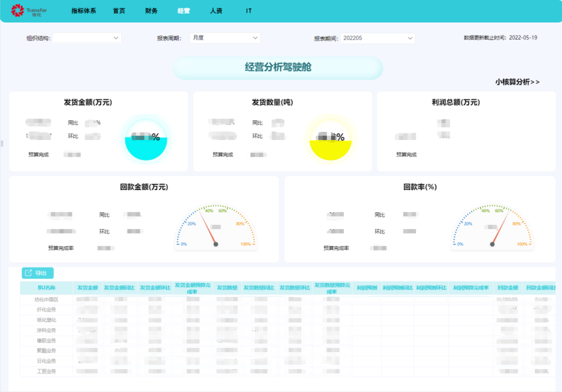Click the 发货数量(吨) card title
This screenshot has height=392, width=562.
[x=272, y=103]
